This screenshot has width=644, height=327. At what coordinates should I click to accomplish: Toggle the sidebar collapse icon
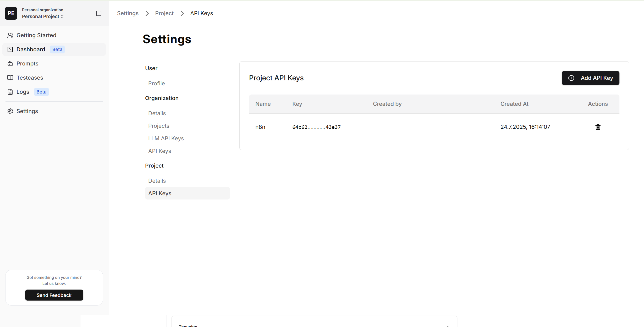[x=99, y=13]
